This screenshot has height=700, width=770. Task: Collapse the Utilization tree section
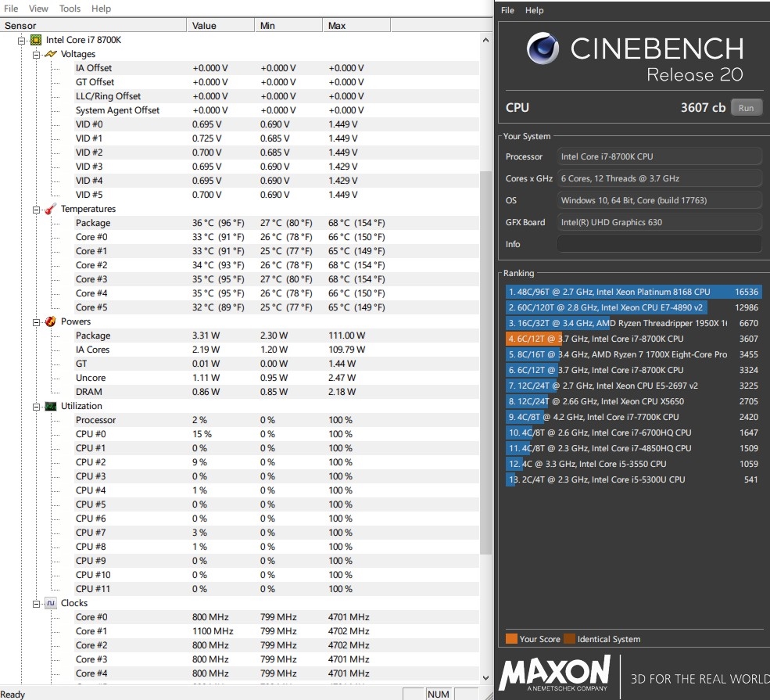tap(36, 407)
